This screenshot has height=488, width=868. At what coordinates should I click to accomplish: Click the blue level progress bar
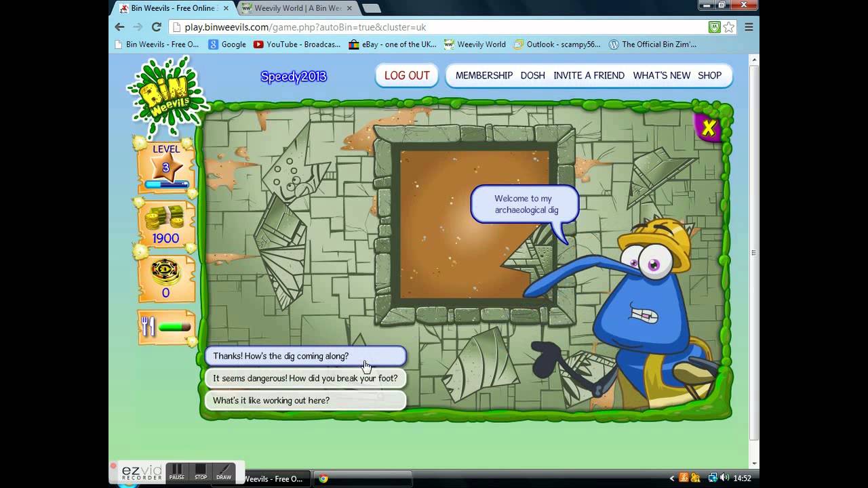[166, 184]
